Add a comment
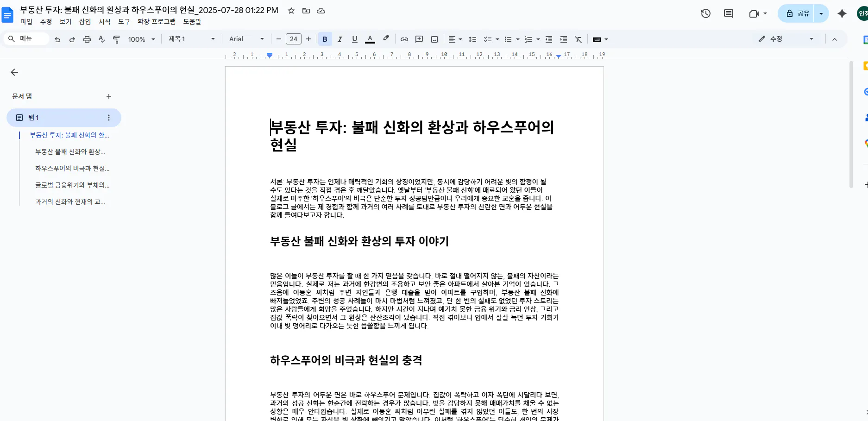Image resolution: width=868 pixels, height=421 pixels. [x=419, y=39]
